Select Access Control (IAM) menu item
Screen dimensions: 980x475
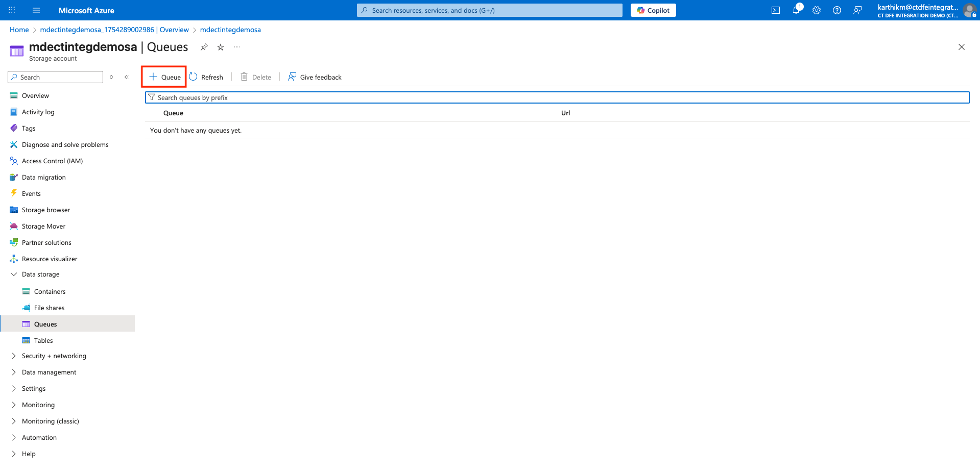(52, 161)
